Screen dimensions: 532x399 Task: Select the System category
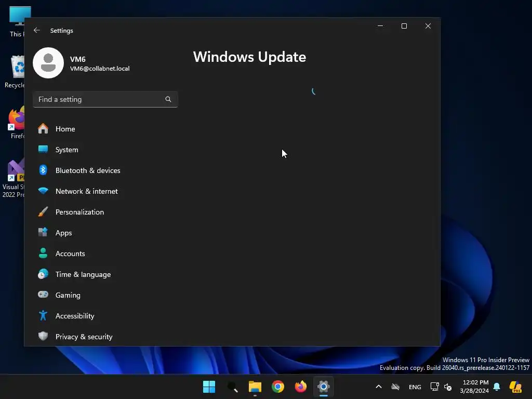pyautogui.click(x=105, y=150)
